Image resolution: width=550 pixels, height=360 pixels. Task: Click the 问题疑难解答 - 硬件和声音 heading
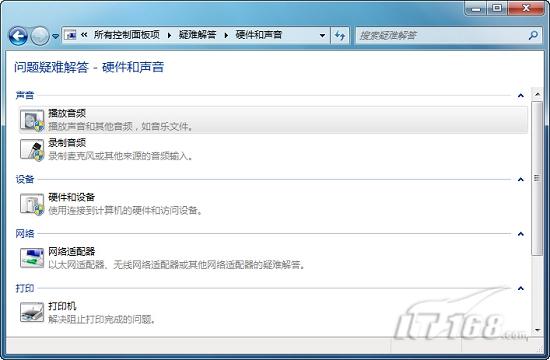(89, 67)
